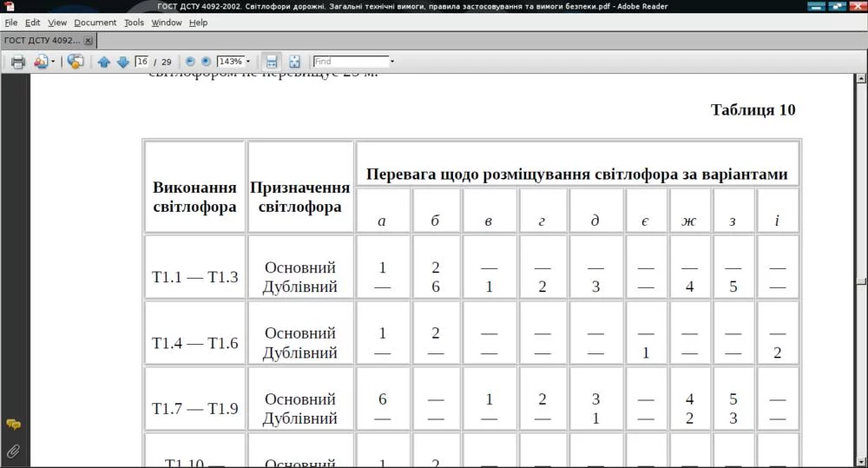Screen dimensions: 868x468
Task: Click the Print icon in toolbar
Action: tap(17, 62)
